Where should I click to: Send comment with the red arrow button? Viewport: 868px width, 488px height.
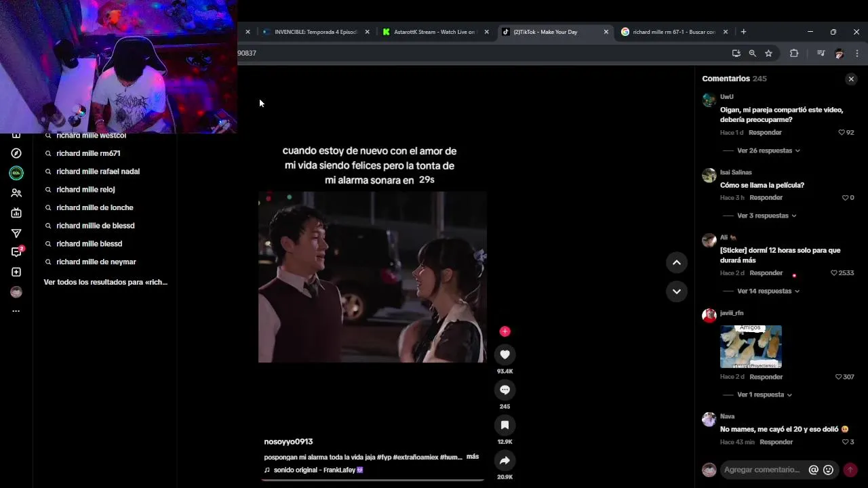[850, 470]
